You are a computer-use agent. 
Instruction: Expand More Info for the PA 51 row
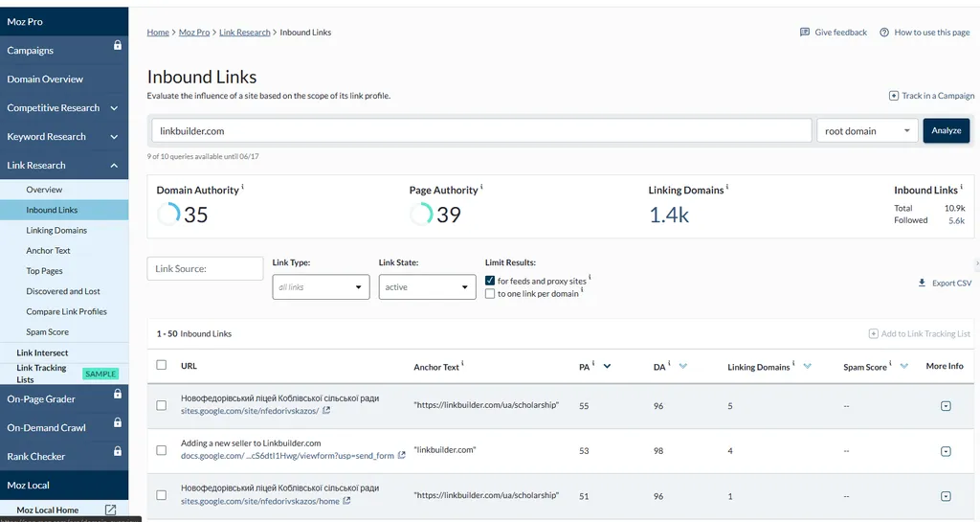pyautogui.click(x=946, y=496)
